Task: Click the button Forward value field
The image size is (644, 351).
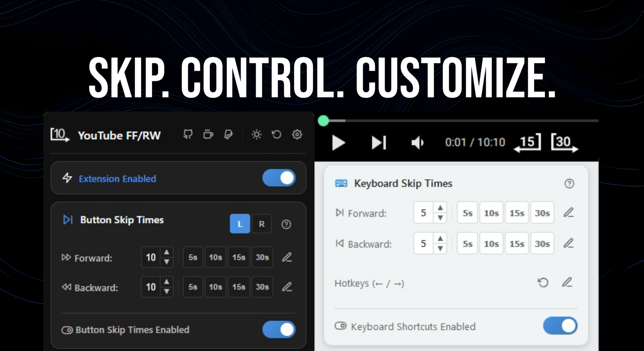Action: click(x=151, y=257)
